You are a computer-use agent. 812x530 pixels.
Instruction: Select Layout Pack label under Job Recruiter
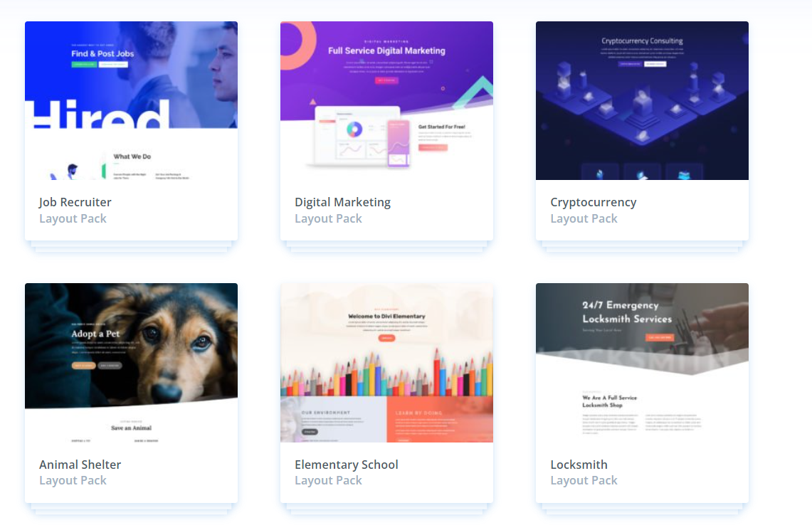click(73, 219)
